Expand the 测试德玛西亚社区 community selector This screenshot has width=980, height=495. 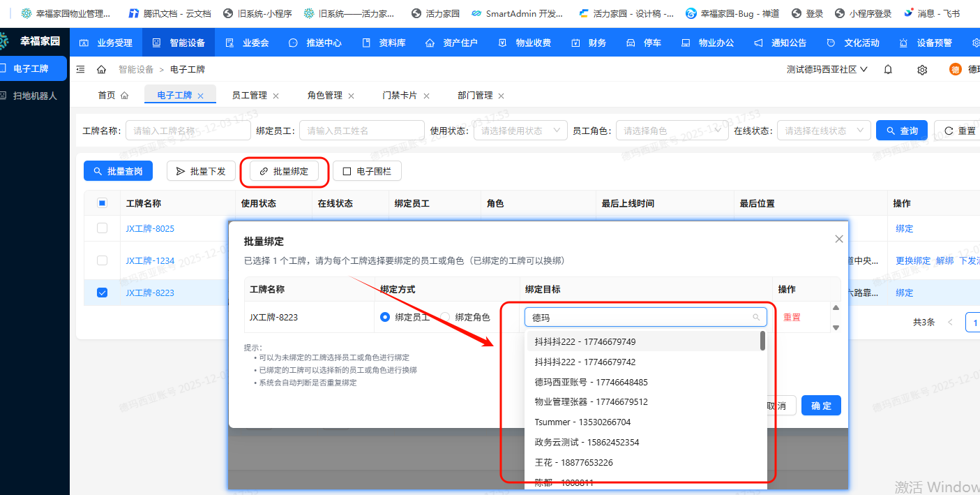[x=827, y=70]
